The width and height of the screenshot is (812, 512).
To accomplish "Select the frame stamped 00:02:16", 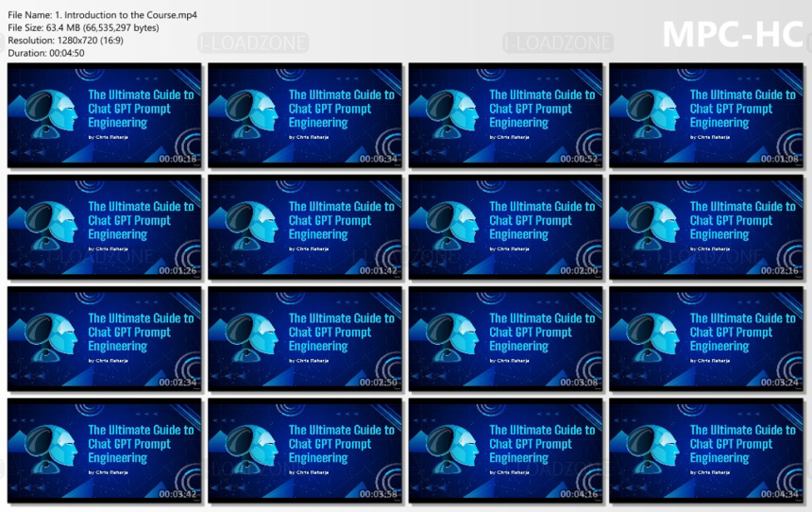I will tap(706, 227).
